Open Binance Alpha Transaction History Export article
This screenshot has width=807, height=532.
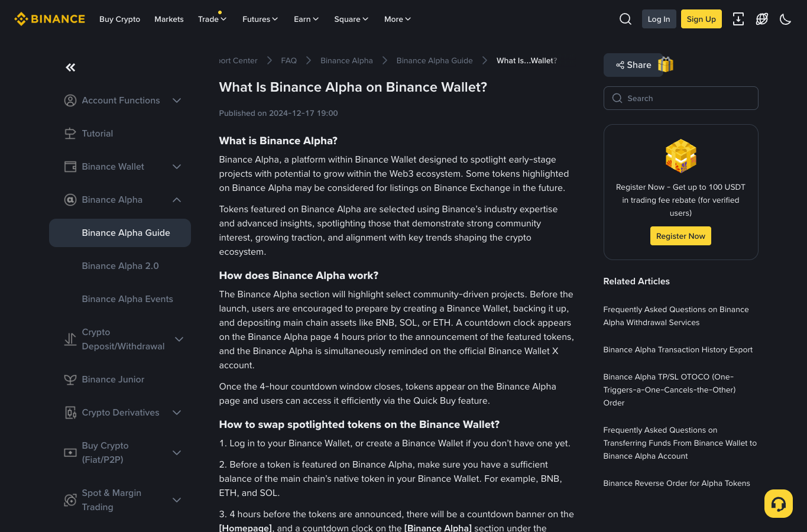[x=678, y=349]
